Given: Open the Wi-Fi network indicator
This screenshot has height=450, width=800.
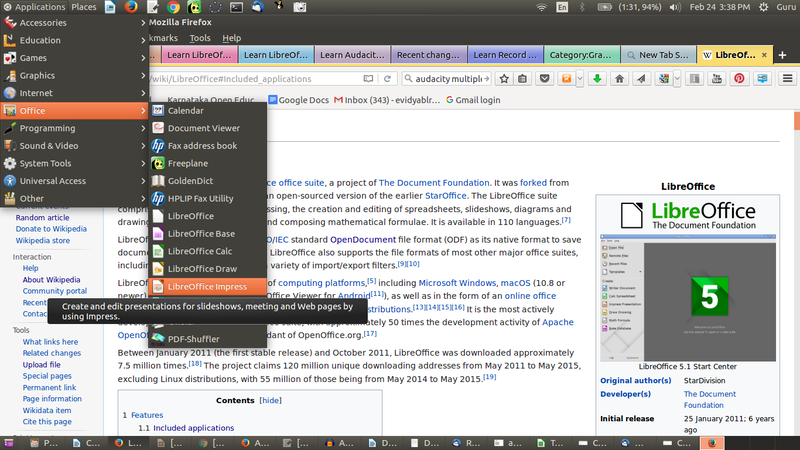Looking at the screenshot, I should coord(541,7).
